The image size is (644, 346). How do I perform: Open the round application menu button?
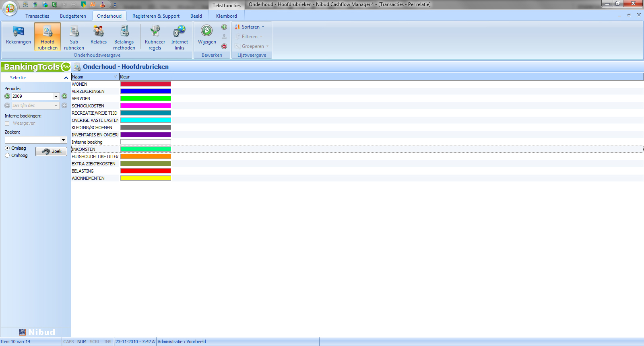(10, 8)
